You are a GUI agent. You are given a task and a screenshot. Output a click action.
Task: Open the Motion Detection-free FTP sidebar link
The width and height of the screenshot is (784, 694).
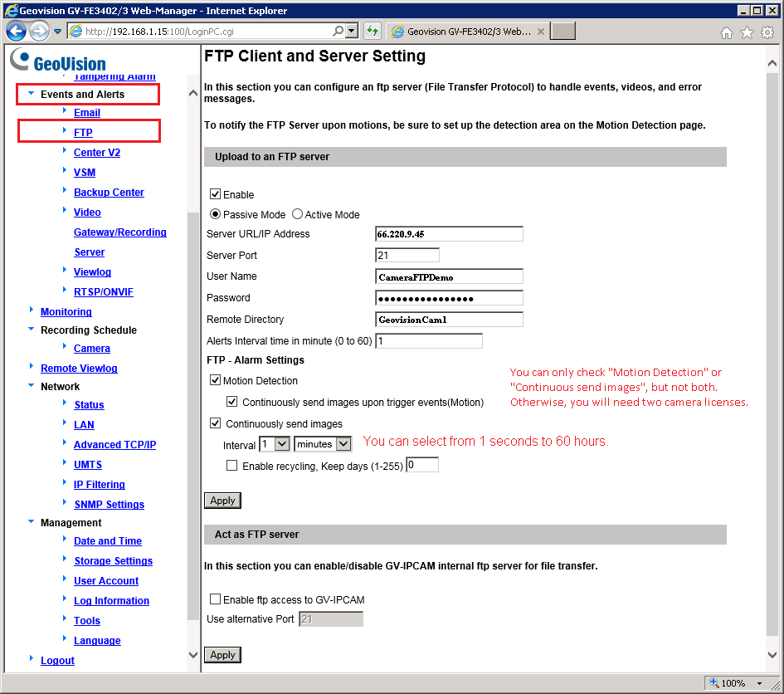[x=83, y=133]
